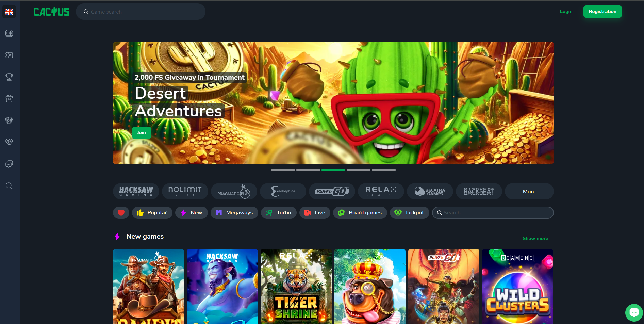This screenshot has width=644, height=324.
Task: Open the UK flag language selector
Action: (9, 12)
